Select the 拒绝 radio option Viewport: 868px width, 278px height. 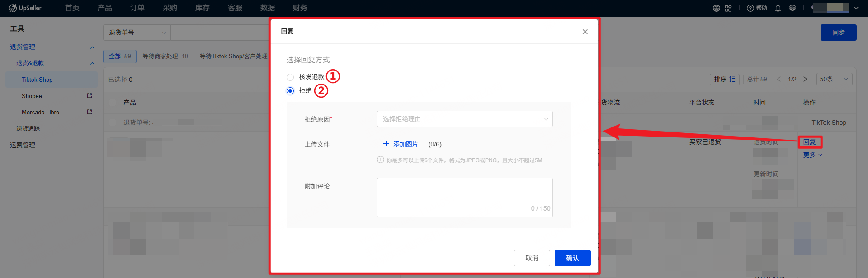click(x=290, y=91)
